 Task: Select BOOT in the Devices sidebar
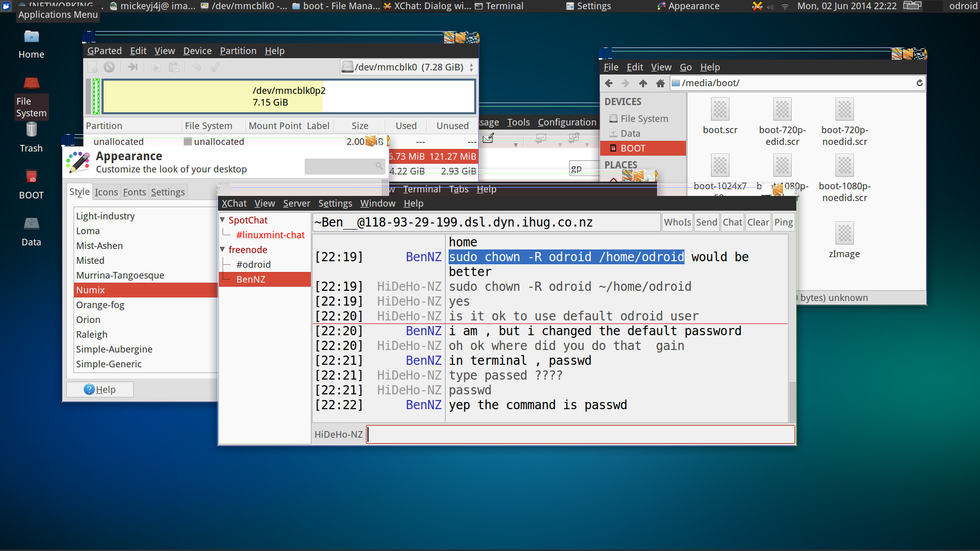[x=644, y=148]
